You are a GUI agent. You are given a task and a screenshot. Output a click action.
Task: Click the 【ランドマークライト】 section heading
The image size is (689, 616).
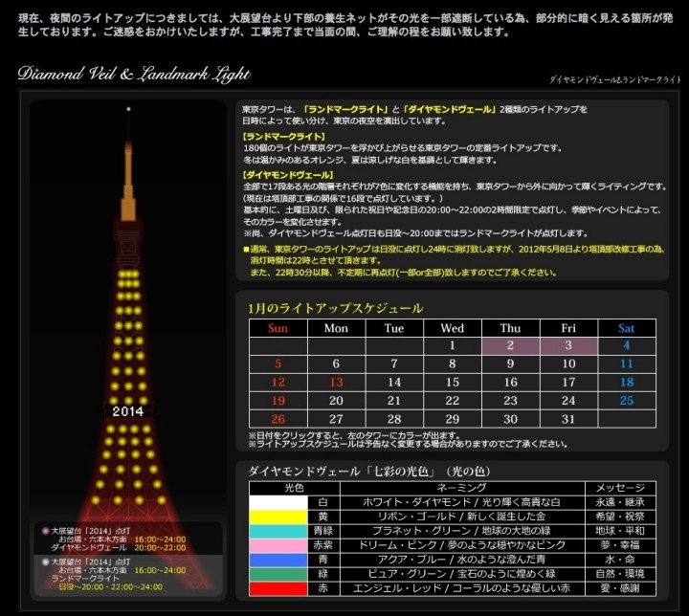point(285,137)
